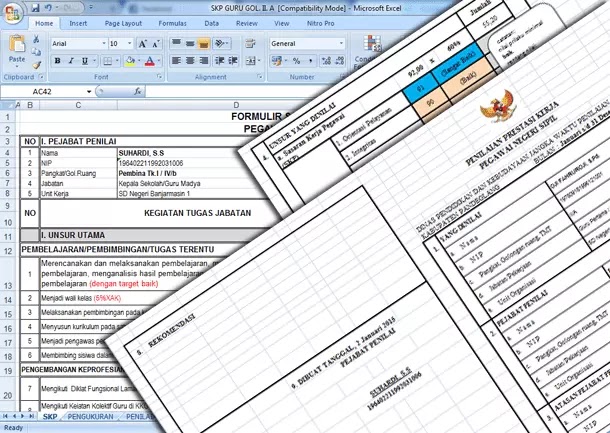
Task: Expand the Name Box AC42 dropdown
Action: pos(89,91)
